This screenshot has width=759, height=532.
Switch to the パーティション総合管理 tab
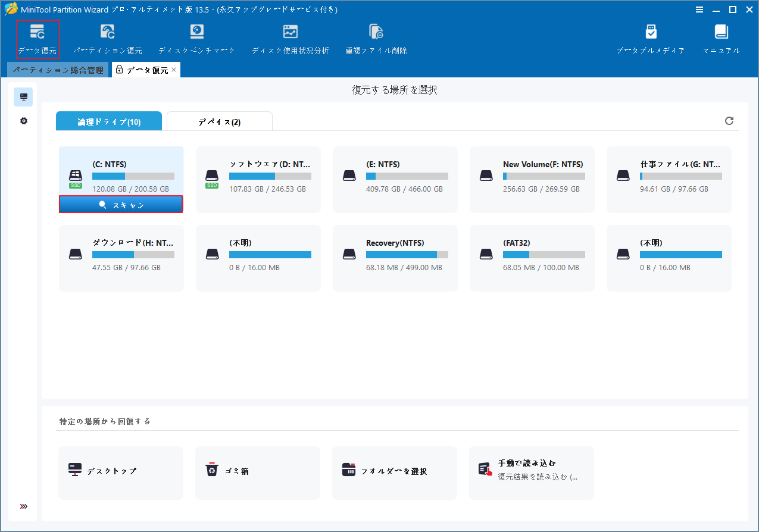pyautogui.click(x=58, y=69)
